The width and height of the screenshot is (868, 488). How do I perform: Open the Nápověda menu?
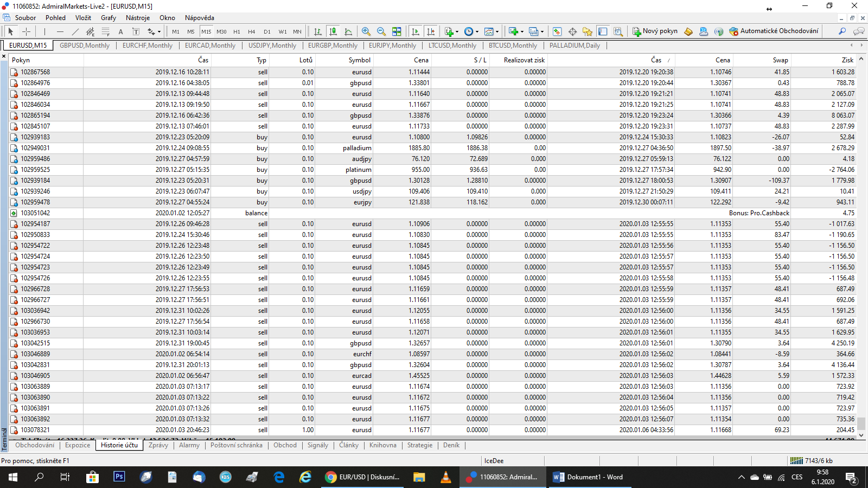[x=199, y=18]
